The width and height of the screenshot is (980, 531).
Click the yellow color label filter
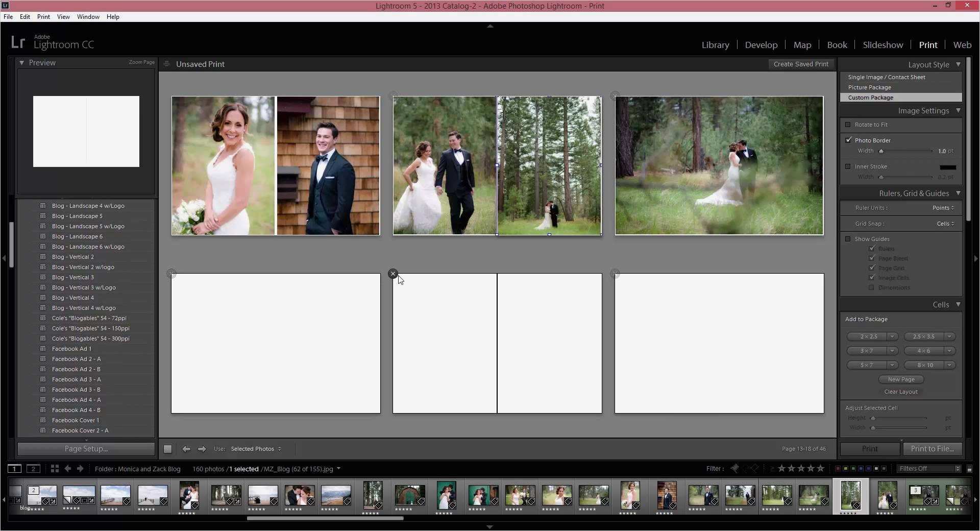[845, 469]
